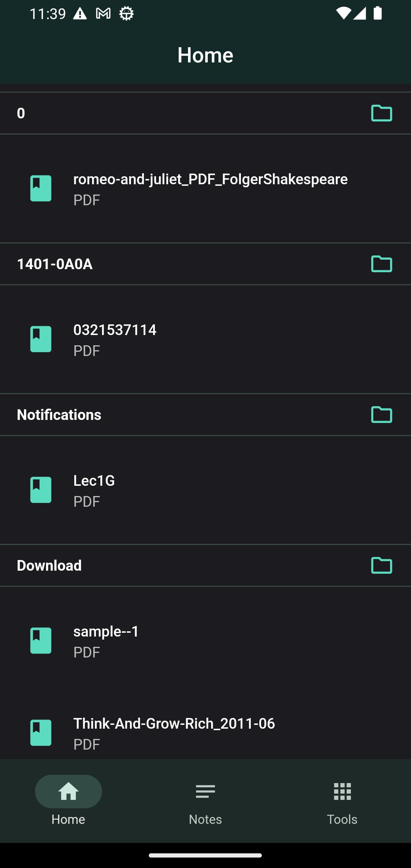Select the Download folder header
This screenshot has height=868, width=411.
point(205,565)
